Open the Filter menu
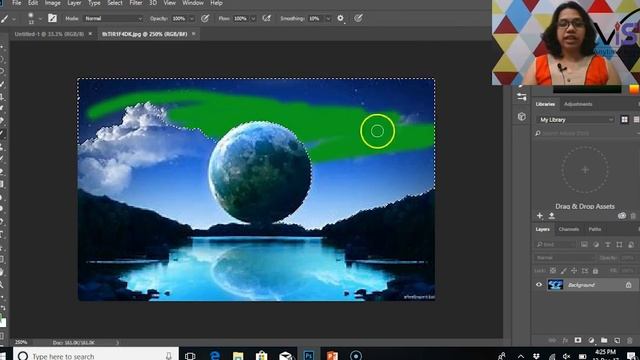This screenshot has width=640, height=360. click(x=136, y=3)
